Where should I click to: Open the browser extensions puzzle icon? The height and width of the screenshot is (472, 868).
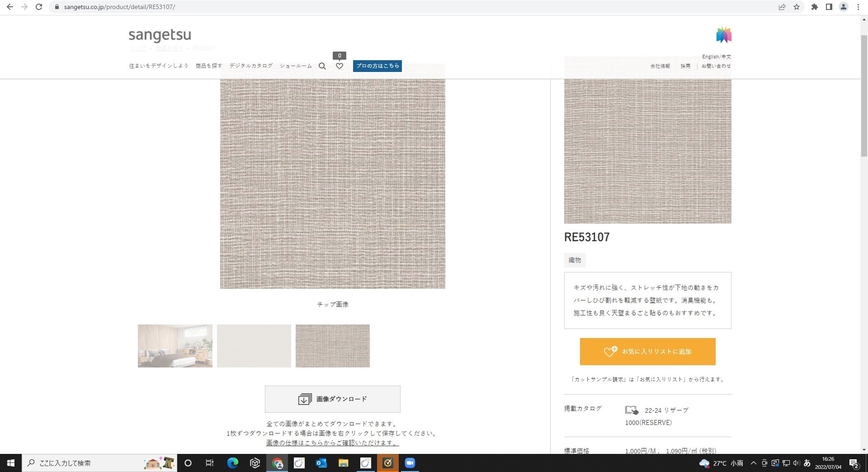pyautogui.click(x=814, y=7)
